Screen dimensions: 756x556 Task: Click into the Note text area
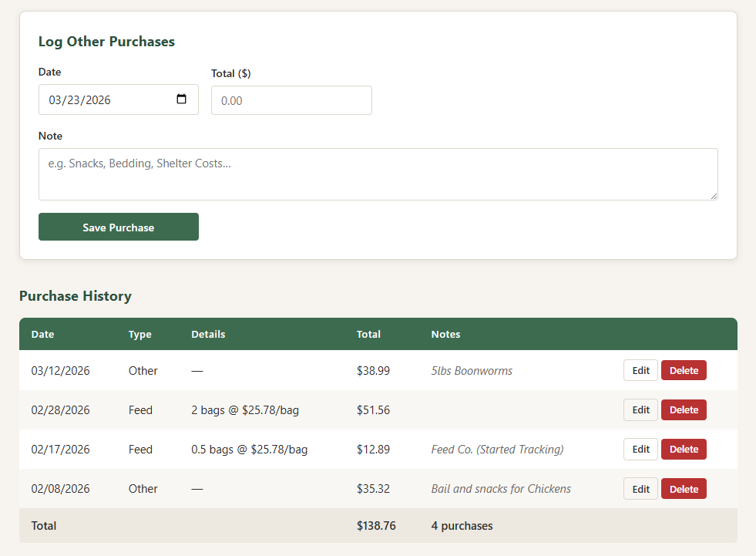(378, 174)
